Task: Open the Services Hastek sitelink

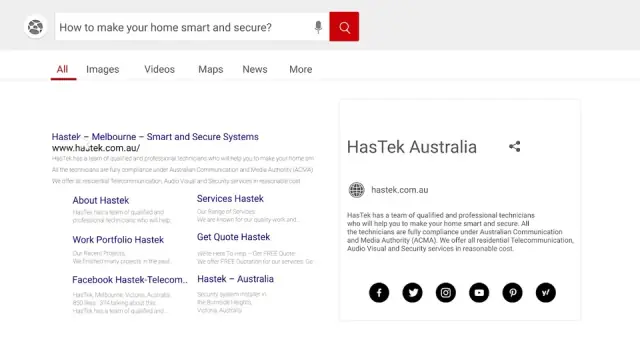Action: 230,199
